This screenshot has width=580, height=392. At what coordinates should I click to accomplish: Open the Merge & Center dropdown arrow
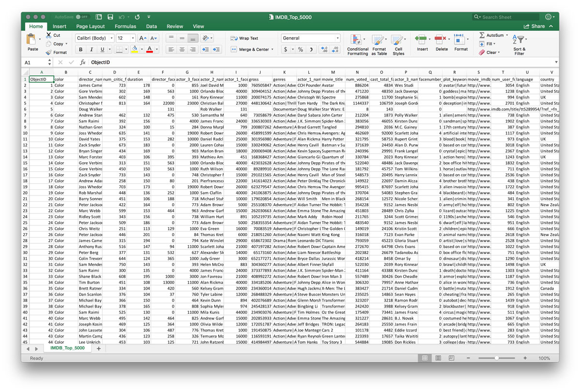pos(273,49)
